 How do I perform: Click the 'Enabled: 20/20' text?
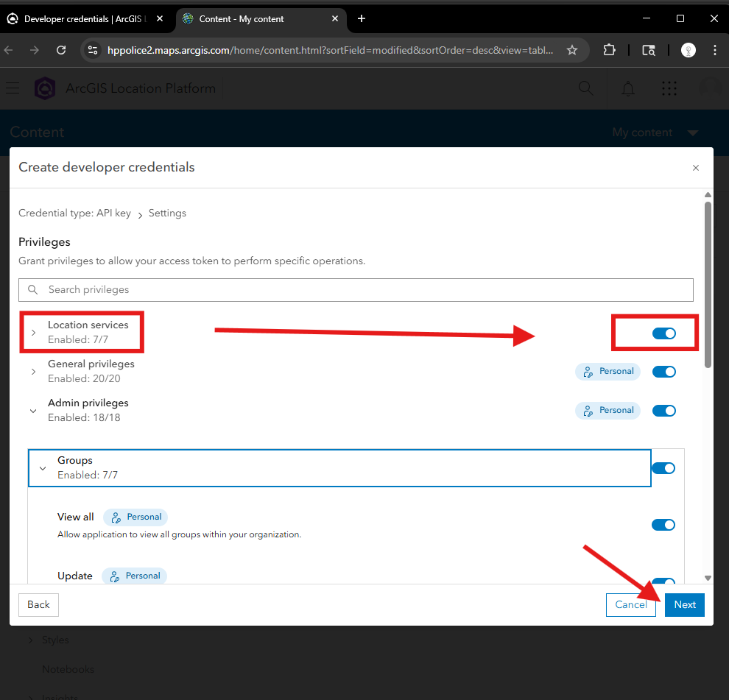tap(84, 379)
